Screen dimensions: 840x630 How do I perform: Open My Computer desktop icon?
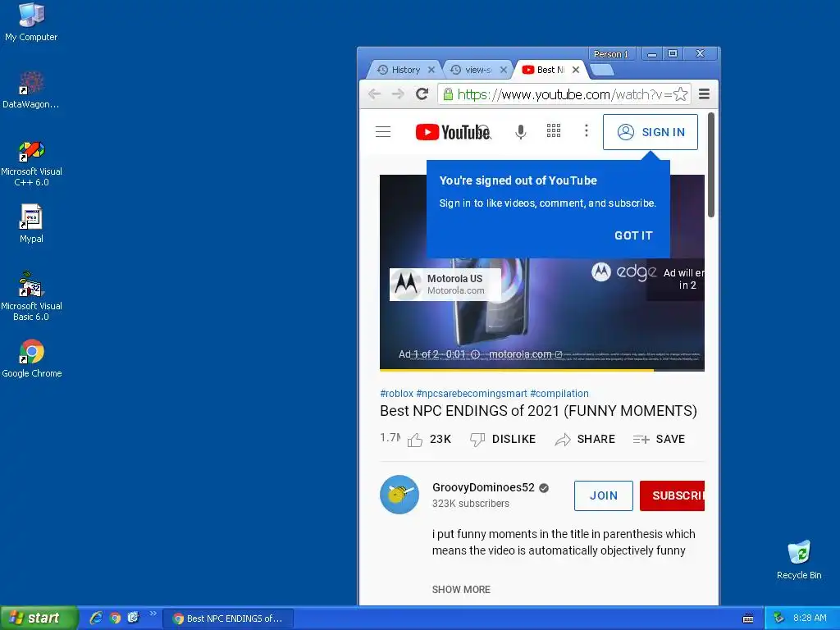tap(31, 22)
